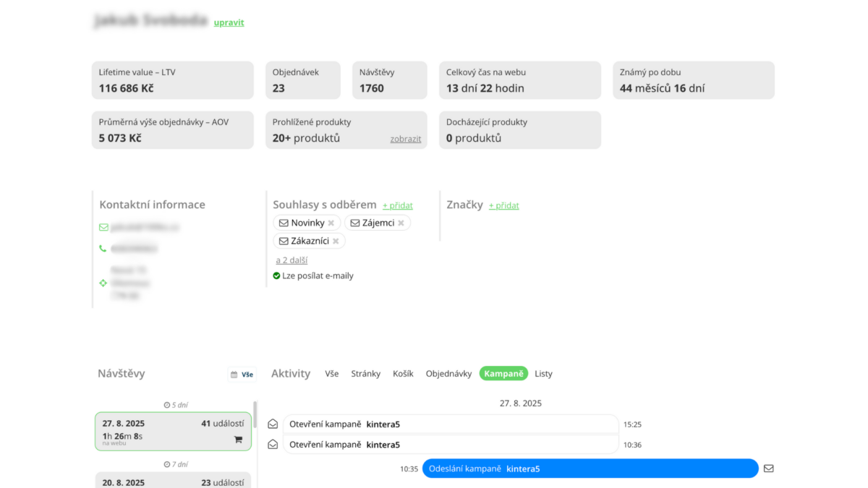Remove the Zákazníci subscription tag
The width and height of the screenshot is (868, 488).
[x=336, y=241]
